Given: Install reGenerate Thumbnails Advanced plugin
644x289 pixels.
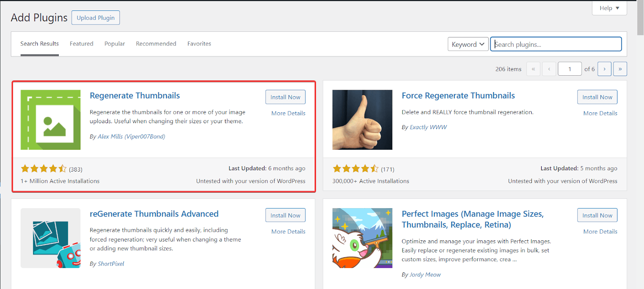Looking at the screenshot, I should click(285, 215).
